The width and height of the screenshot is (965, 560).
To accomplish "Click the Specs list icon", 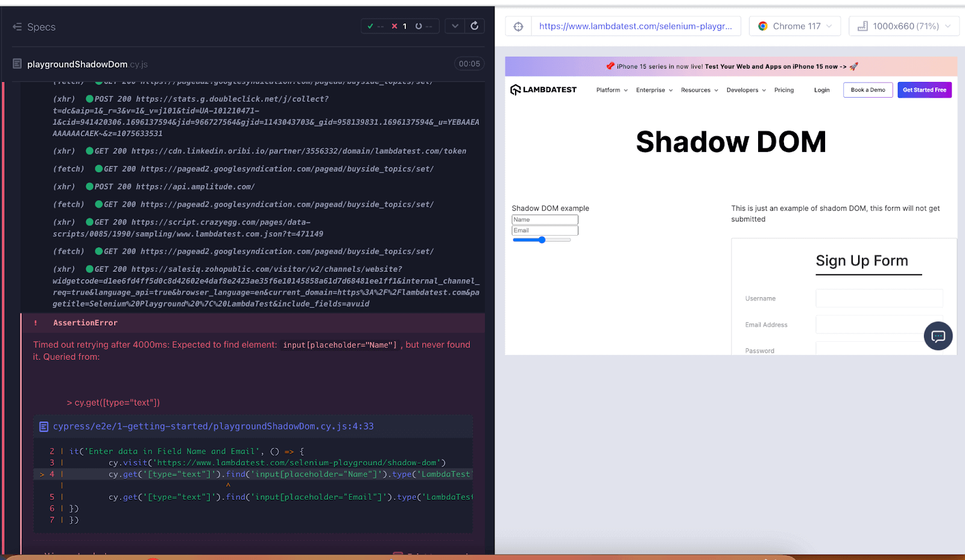I will click(17, 27).
